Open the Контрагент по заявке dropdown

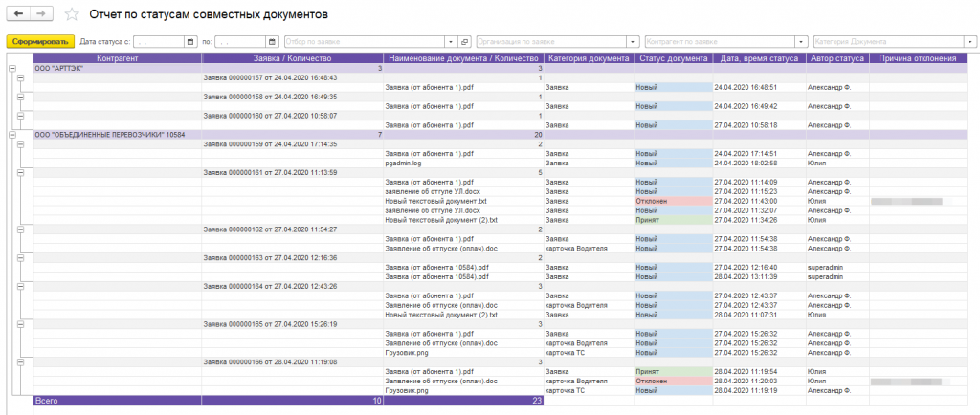tap(802, 42)
